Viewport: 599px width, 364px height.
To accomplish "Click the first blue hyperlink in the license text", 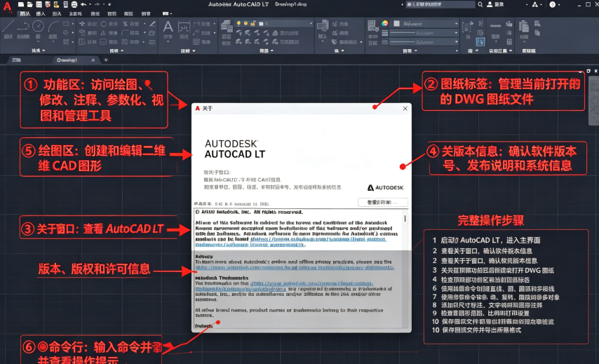I will pos(318,239).
